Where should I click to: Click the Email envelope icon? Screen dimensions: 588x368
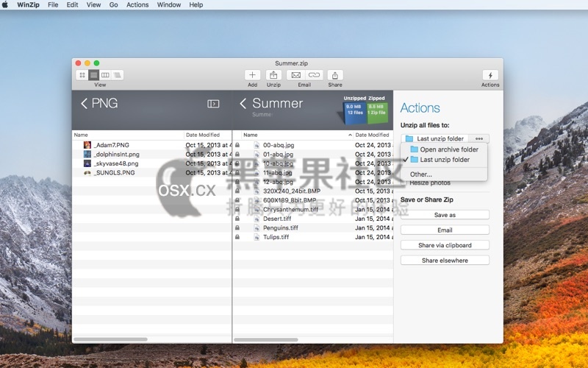(x=296, y=75)
